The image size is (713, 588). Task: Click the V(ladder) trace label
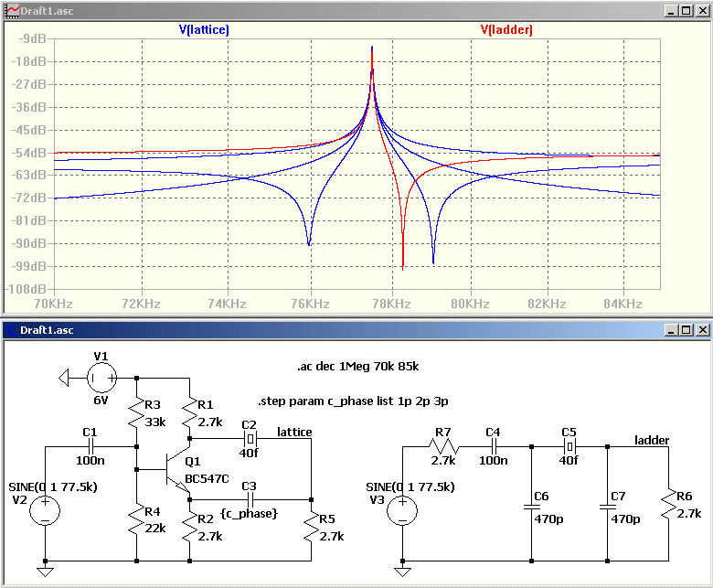point(506,30)
